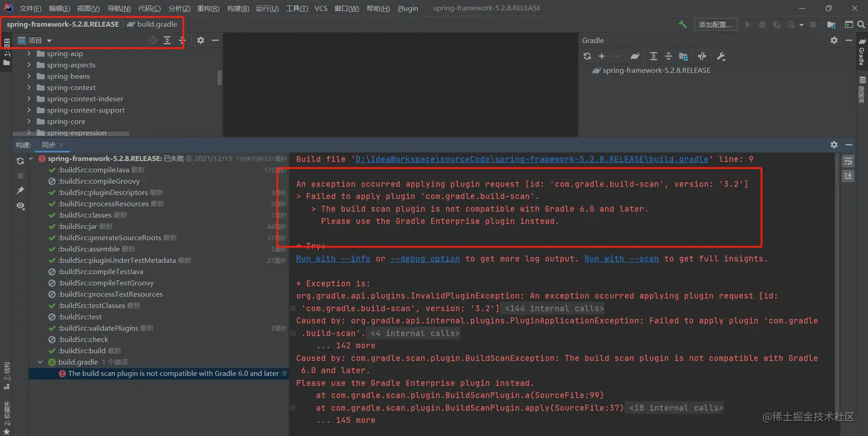Click the plus icon in Gradle toolbar
The width and height of the screenshot is (868, 436).
pos(602,56)
